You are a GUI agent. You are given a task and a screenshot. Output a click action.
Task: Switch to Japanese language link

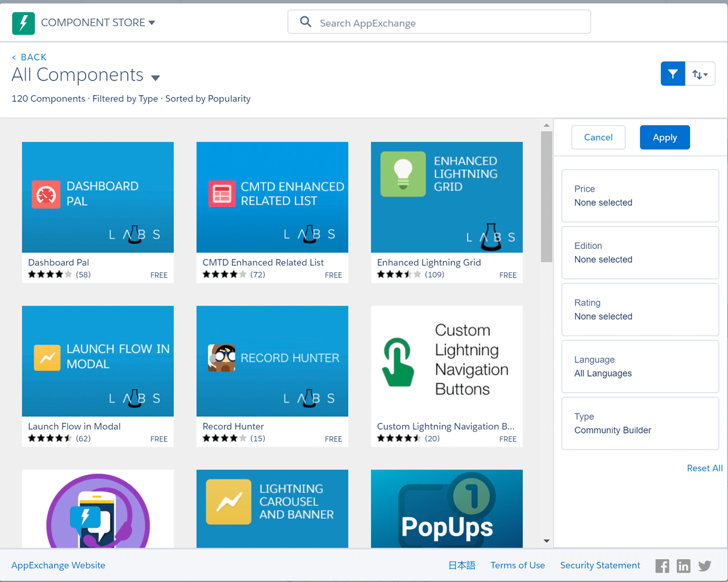point(462,565)
